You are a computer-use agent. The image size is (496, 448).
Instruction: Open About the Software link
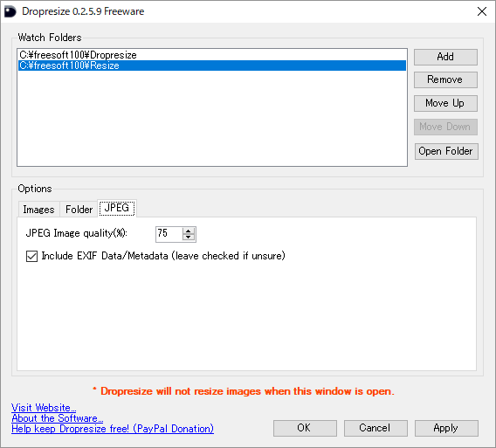(x=58, y=418)
